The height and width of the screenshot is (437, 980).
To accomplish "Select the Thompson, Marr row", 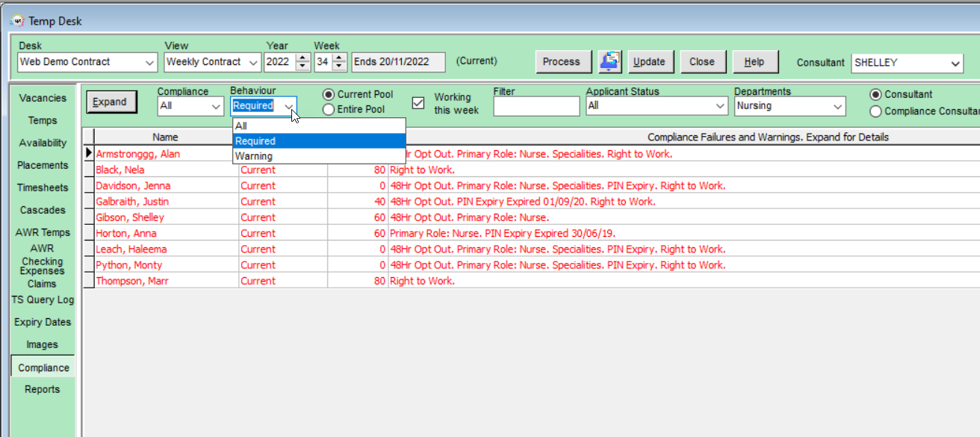I will coord(530,281).
